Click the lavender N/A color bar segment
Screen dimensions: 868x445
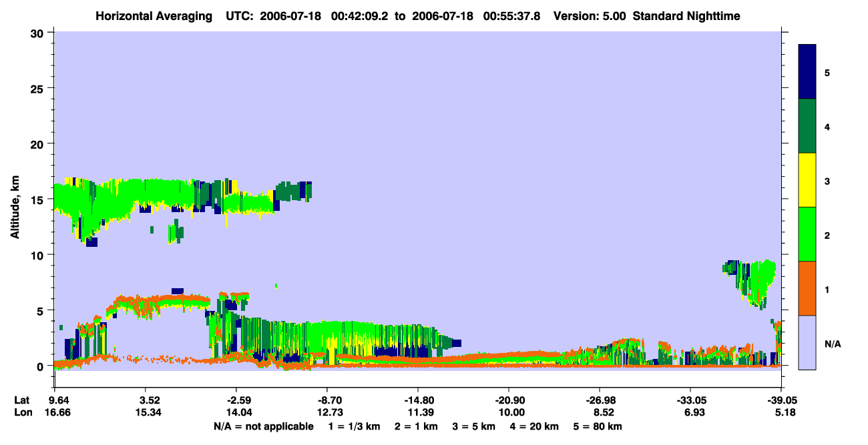tap(807, 342)
